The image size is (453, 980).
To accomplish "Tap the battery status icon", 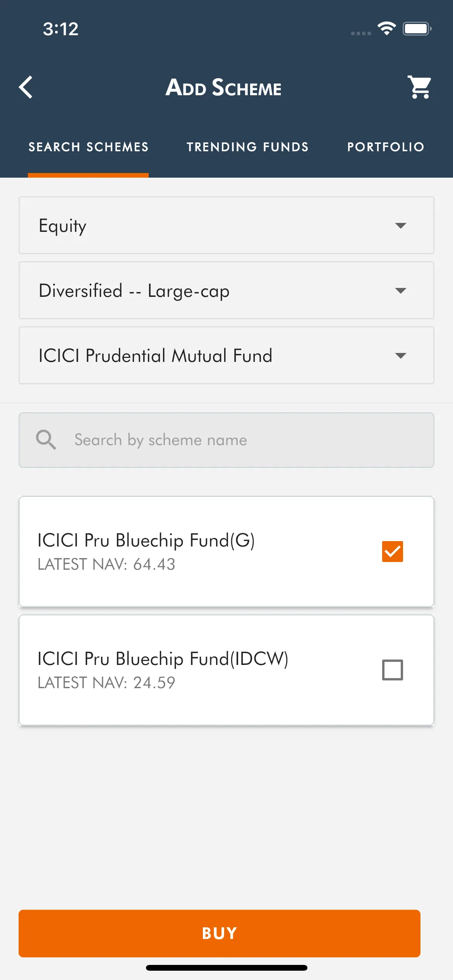I will [417, 29].
